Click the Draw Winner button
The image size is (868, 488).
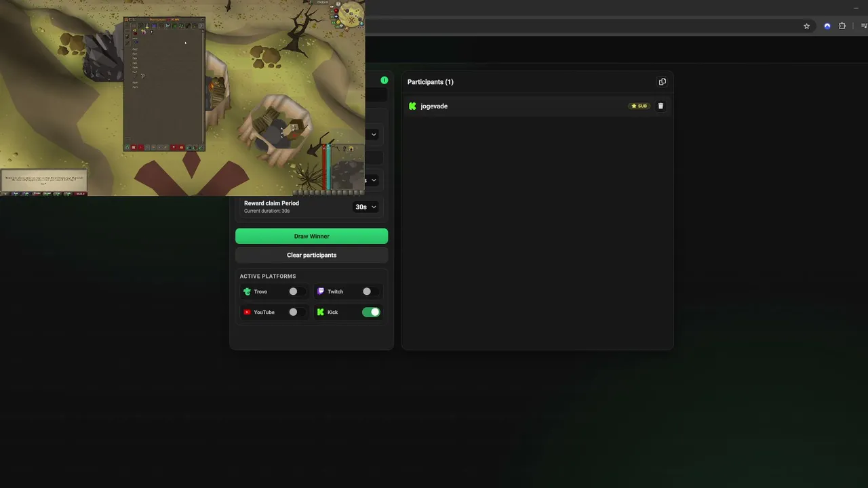click(312, 236)
